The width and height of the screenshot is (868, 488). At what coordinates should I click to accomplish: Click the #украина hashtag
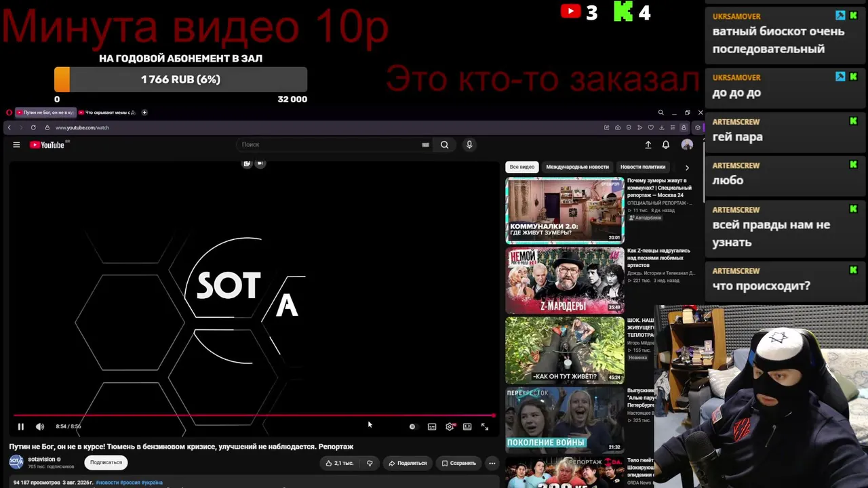[152, 483]
